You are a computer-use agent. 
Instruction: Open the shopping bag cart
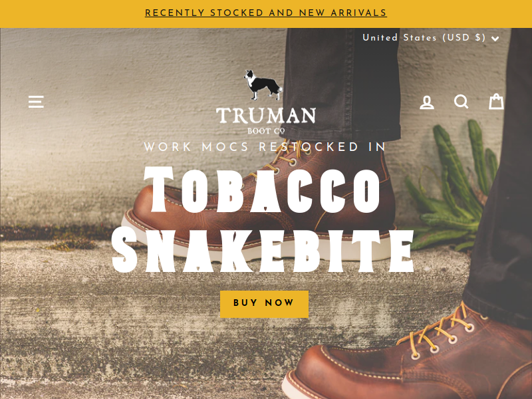[496, 102]
